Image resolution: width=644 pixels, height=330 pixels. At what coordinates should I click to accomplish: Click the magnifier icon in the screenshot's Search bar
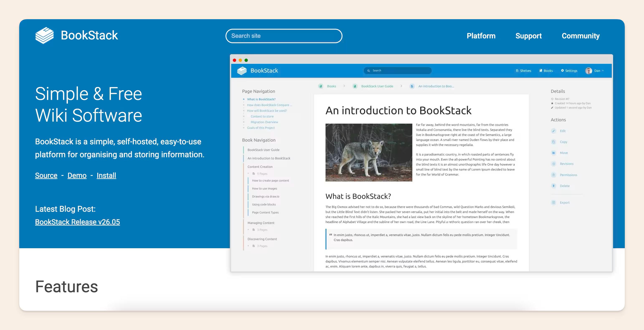coord(369,71)
